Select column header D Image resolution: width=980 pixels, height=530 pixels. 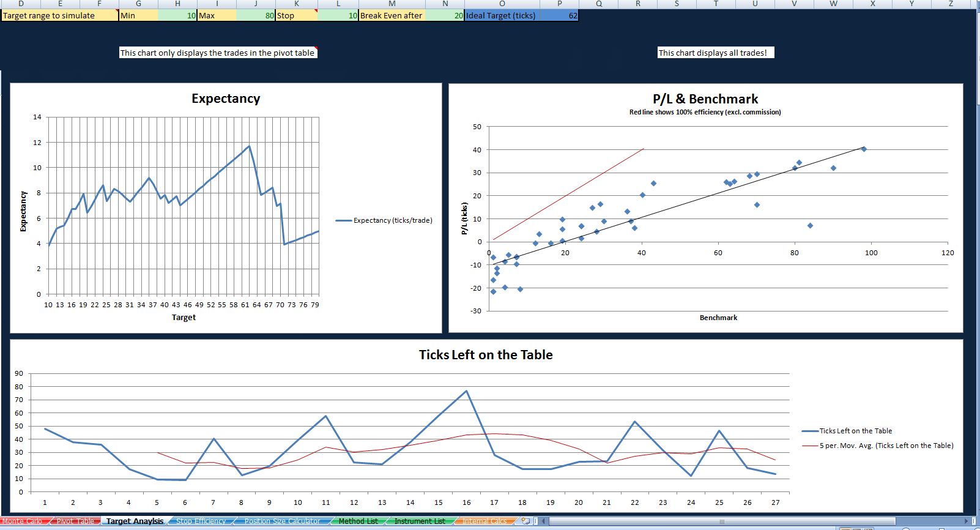pos(21,4)
